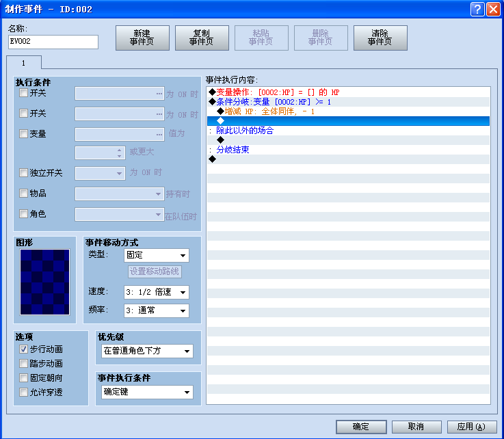Click the 复制事件页 button
504x439 pixels.
[202, 38]
